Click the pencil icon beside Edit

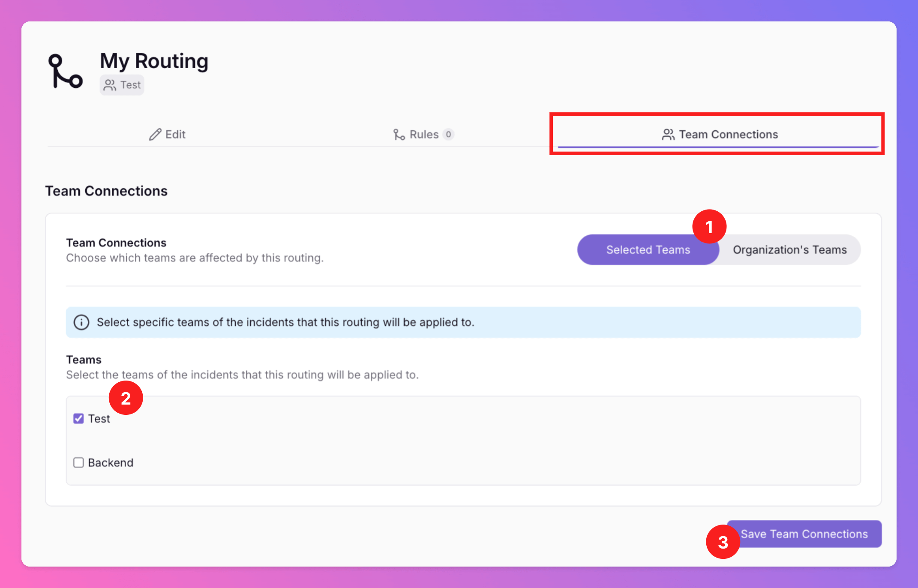[155, 135]
